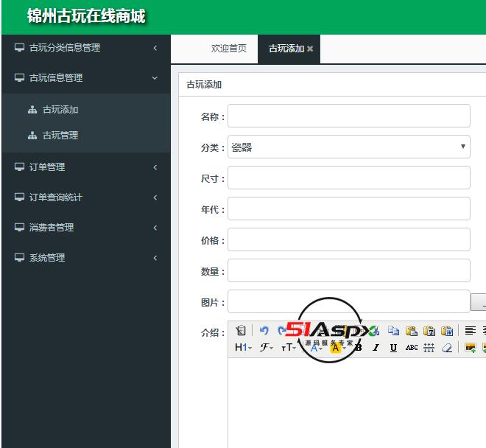Open 古玩添加 in the sidebar submenu

(60, 110)
